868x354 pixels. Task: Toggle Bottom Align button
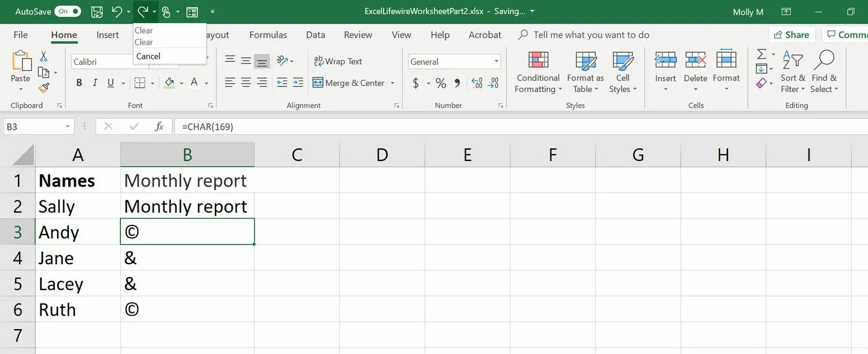tap(262, 60)
